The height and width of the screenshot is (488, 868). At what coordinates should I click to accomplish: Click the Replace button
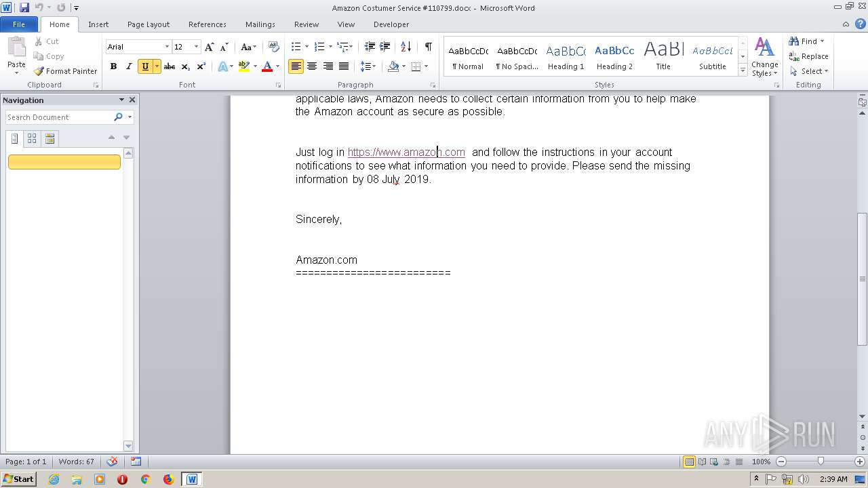pos(808,56)
